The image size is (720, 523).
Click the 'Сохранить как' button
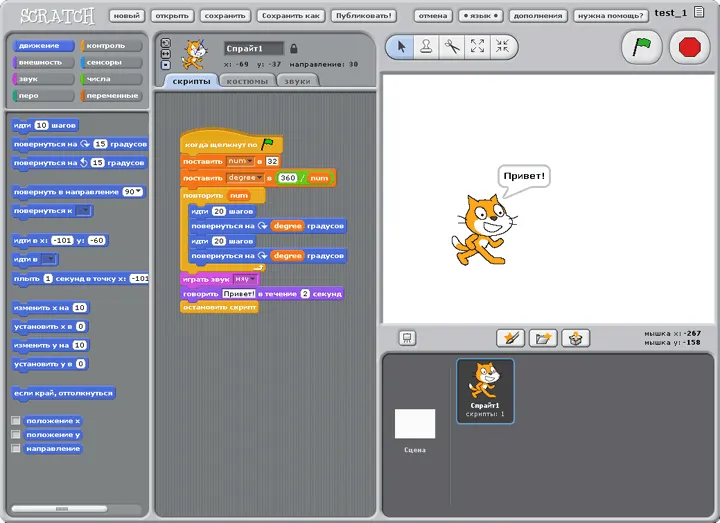(x=291, y=16)
